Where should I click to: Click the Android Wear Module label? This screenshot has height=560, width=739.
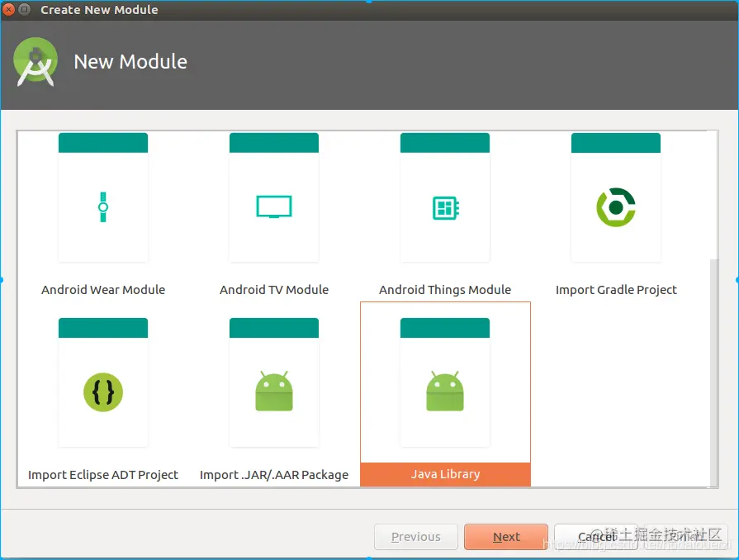[x=103, y=289]
